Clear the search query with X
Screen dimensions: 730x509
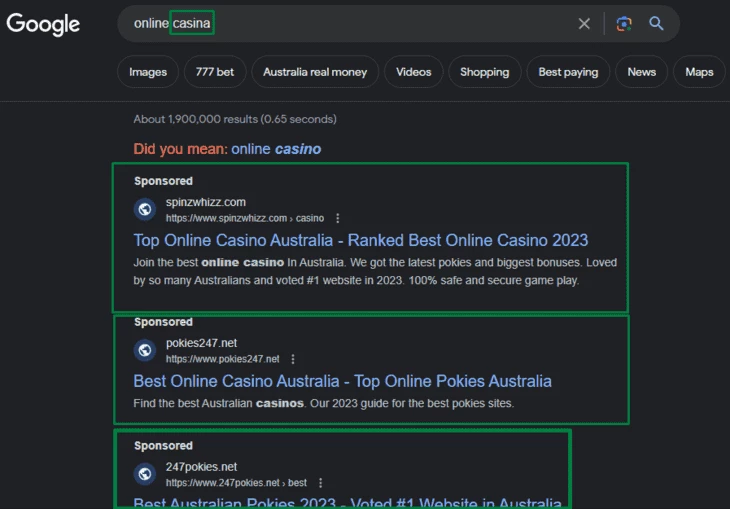(584, 24)
